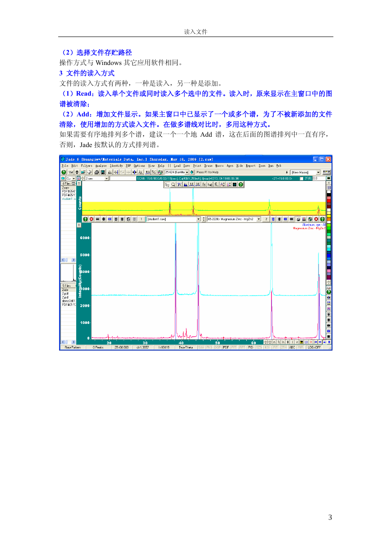Click the magnifier zoom icon in the floating toolbar
Viewport: 392px width, 554px height.
coord(173,185)
